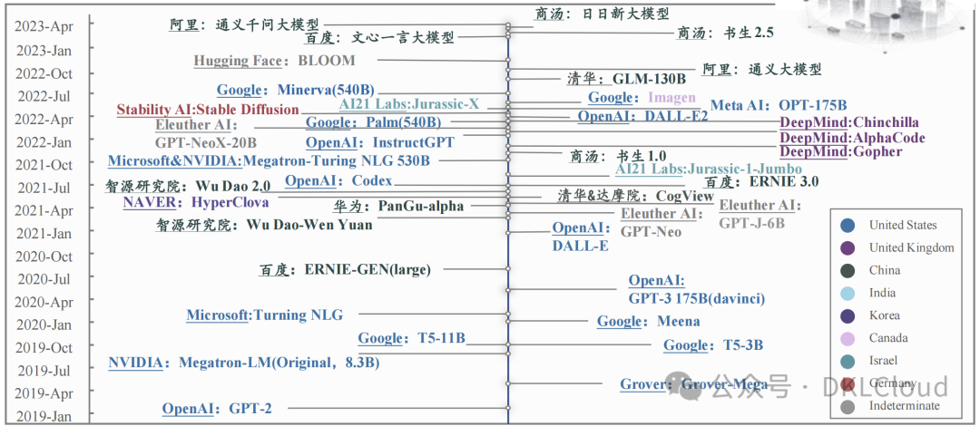Click the "Google: T5-11B" label
This screenshot has height=426, width=980.
tap(411, 339)
